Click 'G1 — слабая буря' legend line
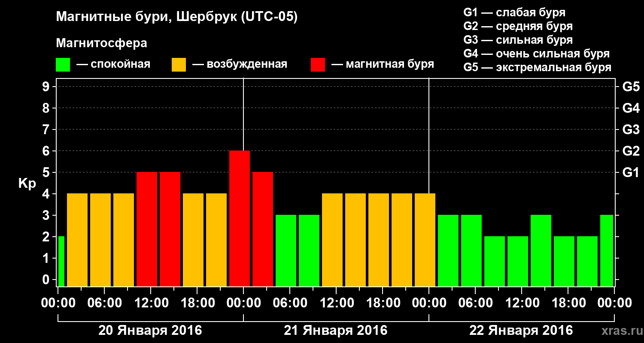Screen dimensions: 644x343 (x=514, y=12)
